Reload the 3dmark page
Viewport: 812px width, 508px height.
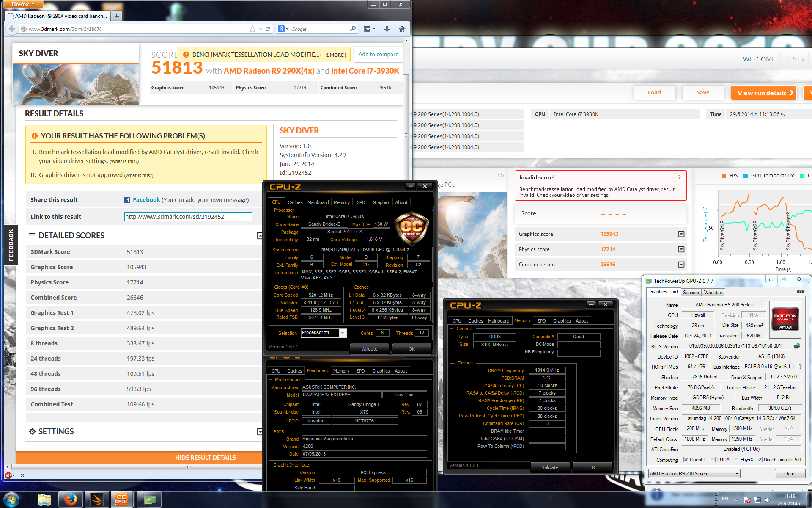point(268,29)
